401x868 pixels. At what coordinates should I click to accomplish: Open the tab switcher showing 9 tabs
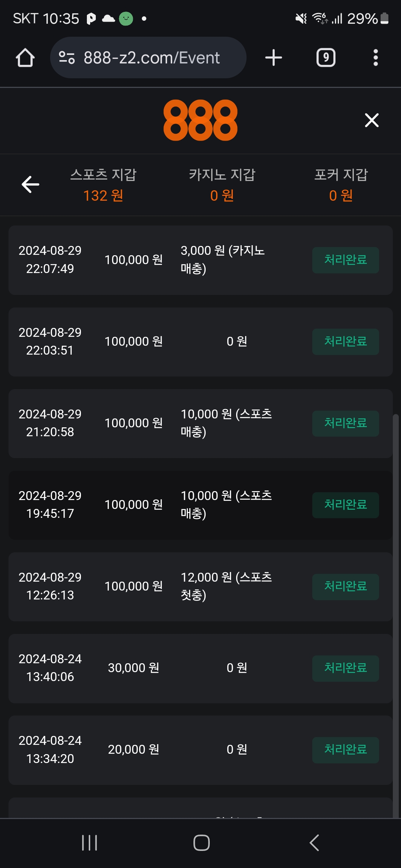[x=326, y=58]
